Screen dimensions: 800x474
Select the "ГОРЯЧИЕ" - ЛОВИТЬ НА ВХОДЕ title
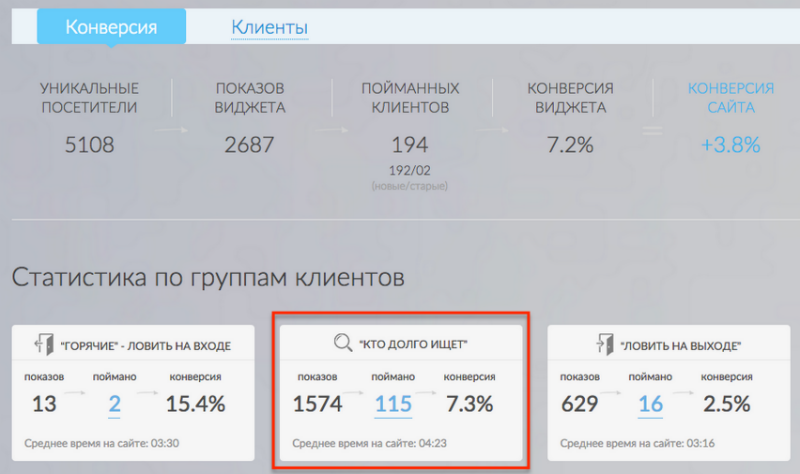(x=145, y=346)
